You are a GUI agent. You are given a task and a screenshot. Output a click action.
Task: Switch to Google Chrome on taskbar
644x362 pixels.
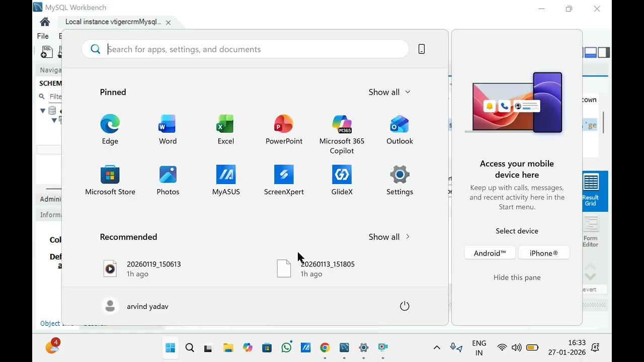pos(325,347)
